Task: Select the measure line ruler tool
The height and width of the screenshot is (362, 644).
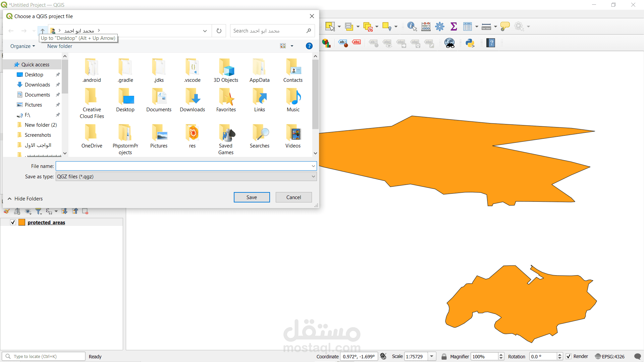Action: [x=486, y=26]
